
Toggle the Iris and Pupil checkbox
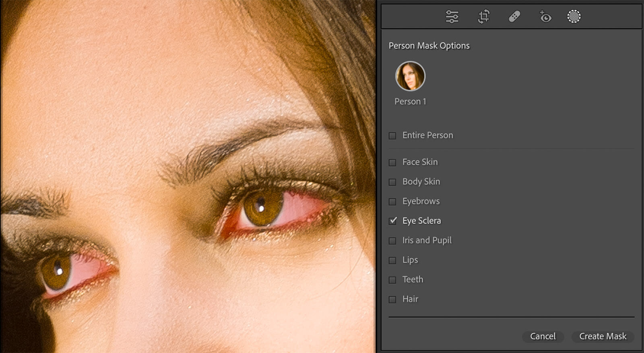point(392,241)
